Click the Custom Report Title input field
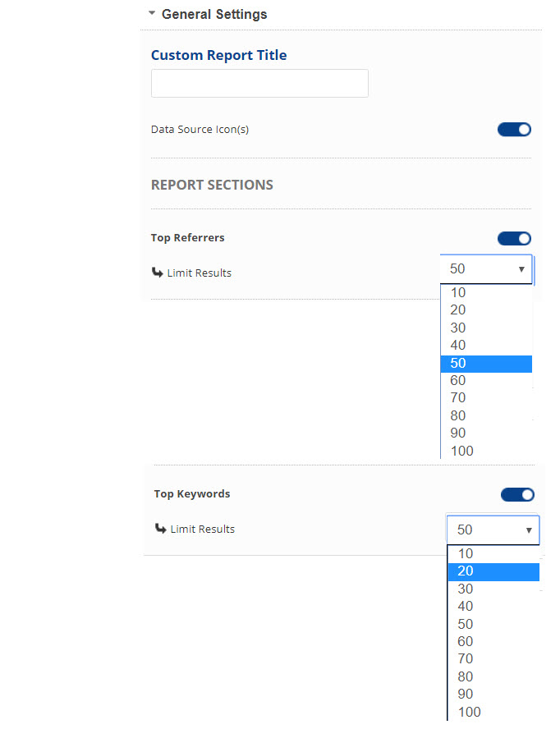 pyautogui.click(x=259, y=84)
